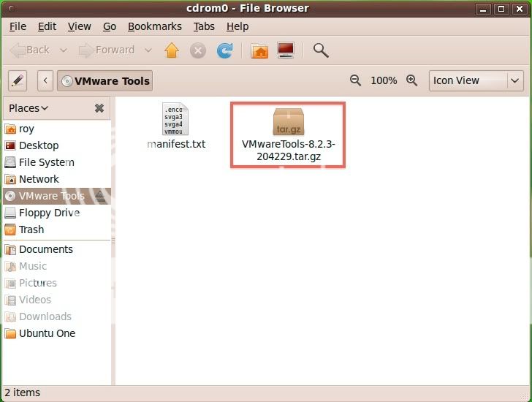Open the Forward history dropdown arrow
Image resolution: width=532 pixels, height=402 pixels.
148,50
